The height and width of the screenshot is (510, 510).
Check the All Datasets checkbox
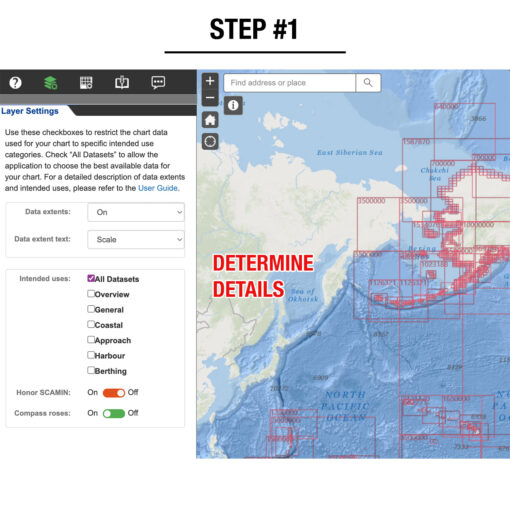click(x=91, y=278)
